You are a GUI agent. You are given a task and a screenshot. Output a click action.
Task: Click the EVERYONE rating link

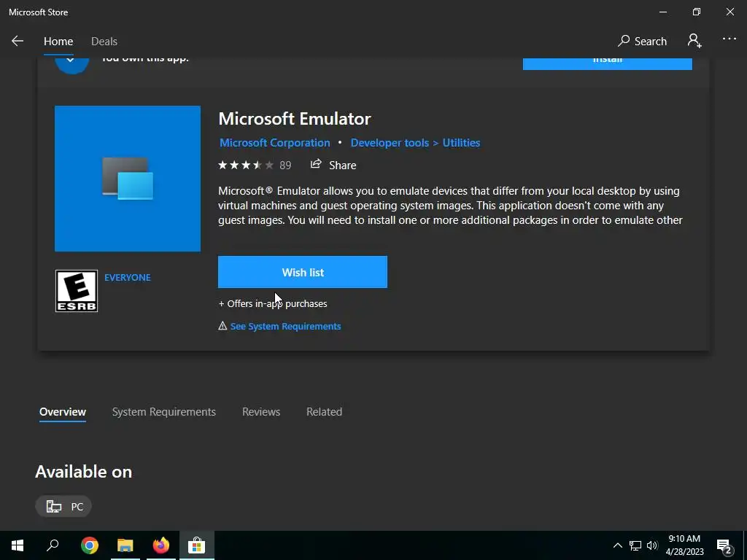[x=127, y=278]
